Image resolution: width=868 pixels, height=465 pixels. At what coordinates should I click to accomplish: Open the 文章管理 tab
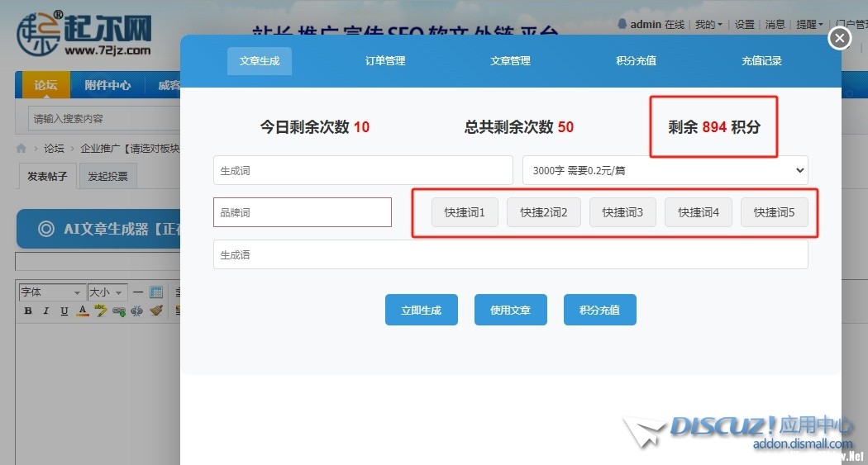[510, 61]
